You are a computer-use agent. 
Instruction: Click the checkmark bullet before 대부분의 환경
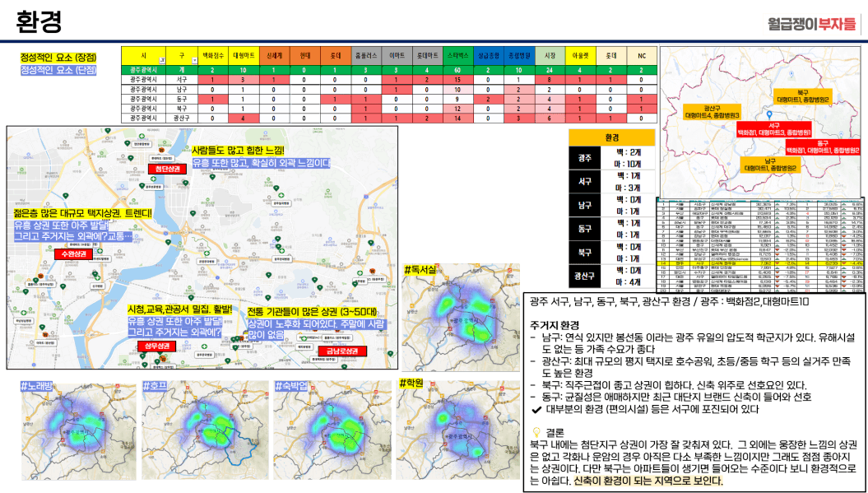click(x=536, y=408)
